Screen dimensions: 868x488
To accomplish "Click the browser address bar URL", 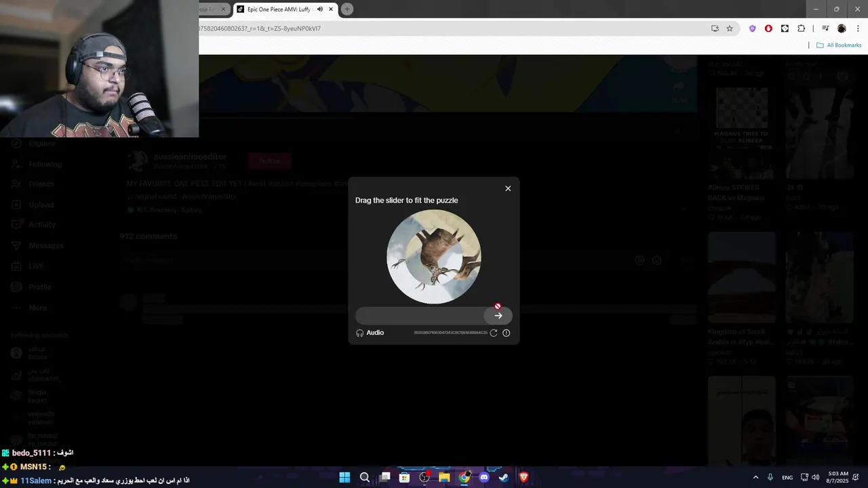I will click(260, 28).
